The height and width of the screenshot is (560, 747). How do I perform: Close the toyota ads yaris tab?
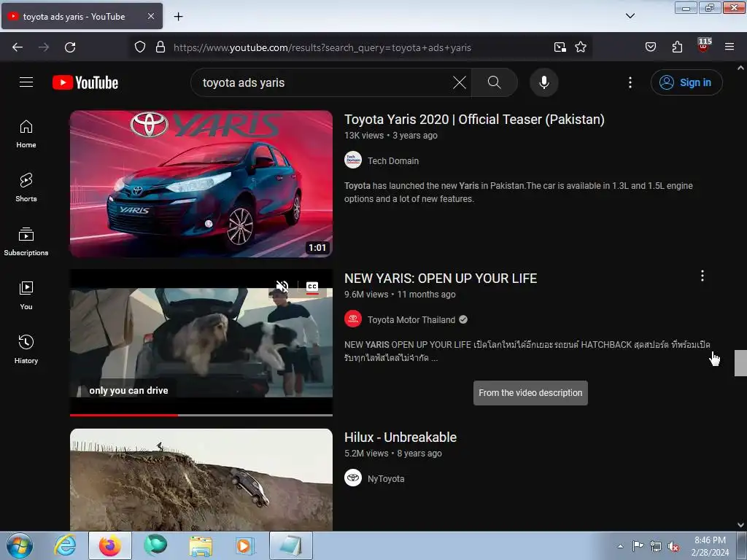click(x=150, y=16)
